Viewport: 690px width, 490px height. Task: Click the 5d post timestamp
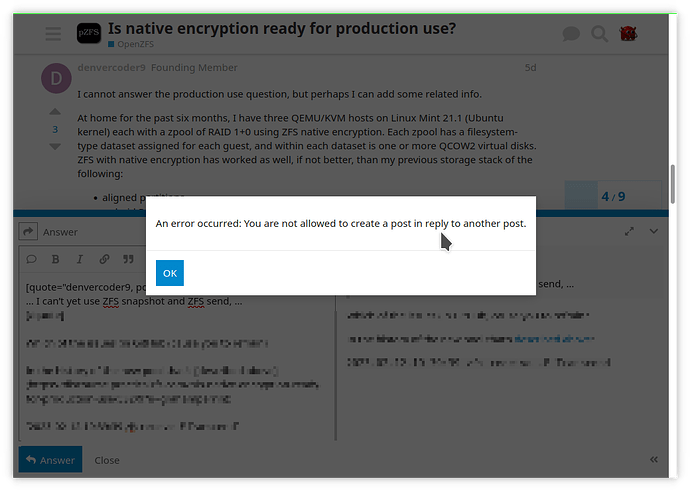pyautogui.click(x=530, y=68)
